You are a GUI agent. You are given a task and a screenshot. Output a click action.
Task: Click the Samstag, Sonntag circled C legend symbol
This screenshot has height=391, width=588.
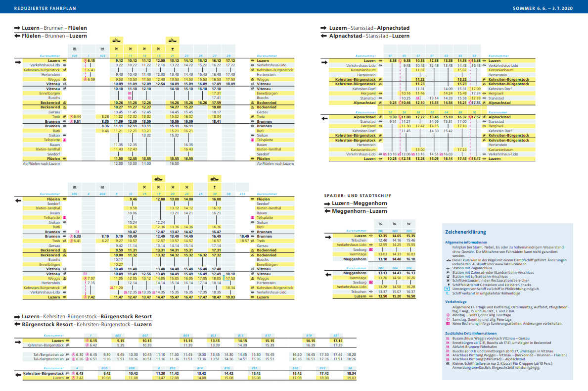(x=448, y=319)
